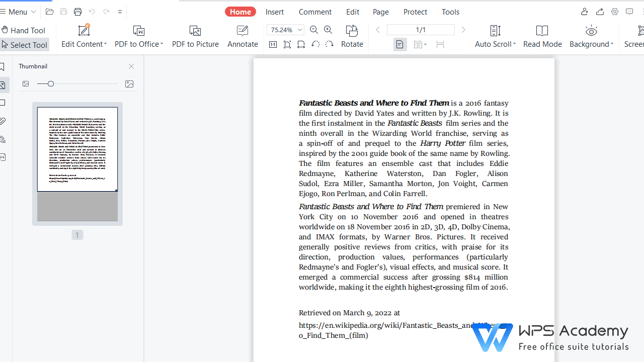Enable single page view mode
644x362 pixels.
click(x=399, y=44)
